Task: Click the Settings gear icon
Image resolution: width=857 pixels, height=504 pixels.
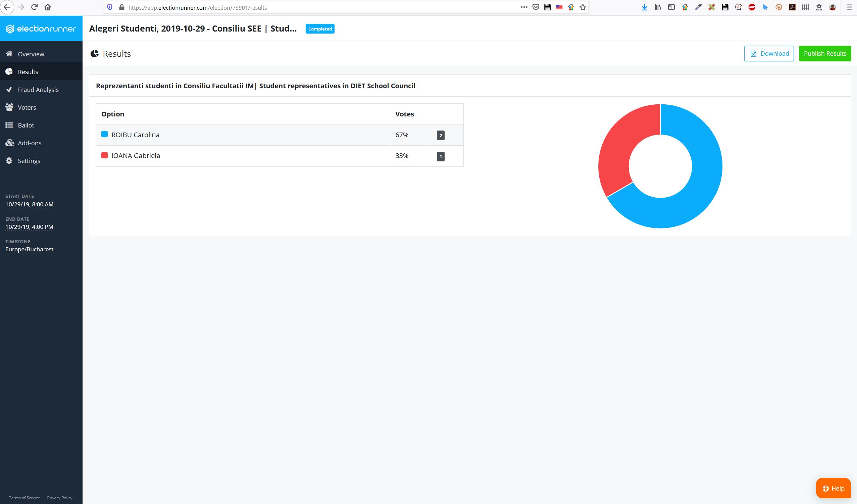Action: point(9,160)
